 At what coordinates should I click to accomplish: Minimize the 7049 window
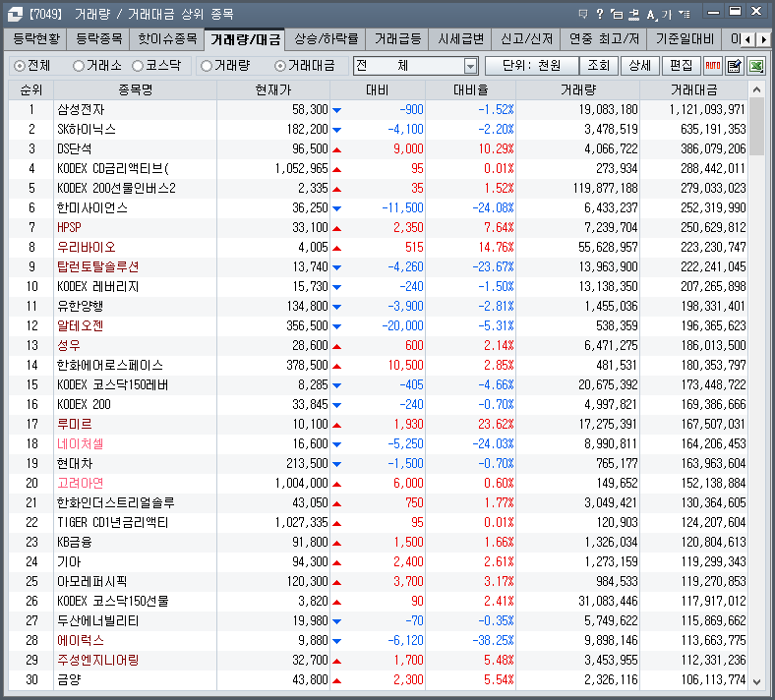713,12
